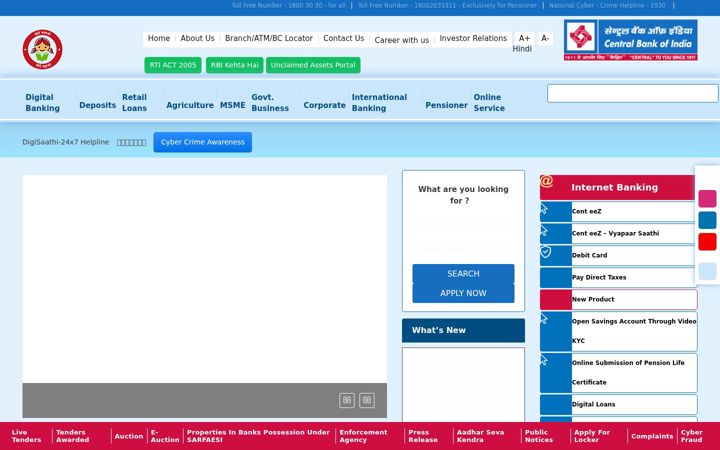Image resolution: width=720 pixels, height=450 pixels.
Task: Open Properties In Banks Possession Under SARFAESI
Action: point(258,436)
